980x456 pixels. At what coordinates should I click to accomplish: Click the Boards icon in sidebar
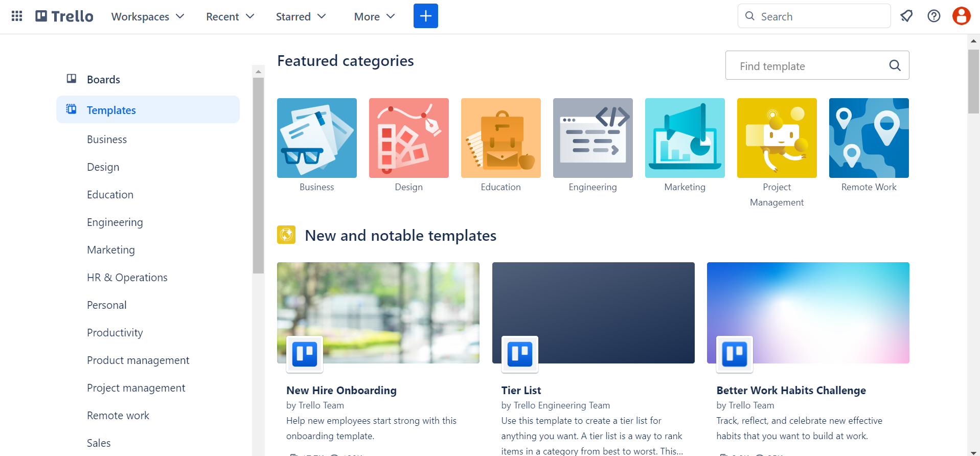(72, 79)
